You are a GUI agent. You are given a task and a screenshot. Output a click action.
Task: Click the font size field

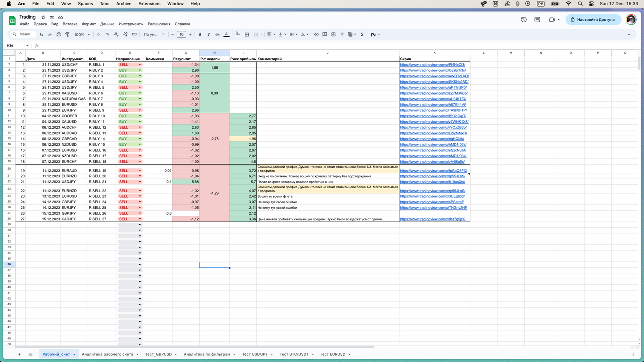point(181,35)
